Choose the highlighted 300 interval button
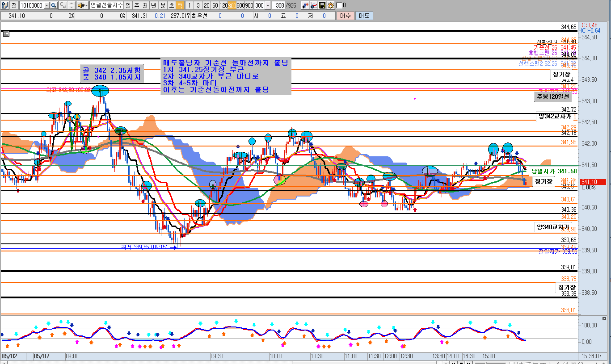611x364 pixels. (x=232, y=5)
